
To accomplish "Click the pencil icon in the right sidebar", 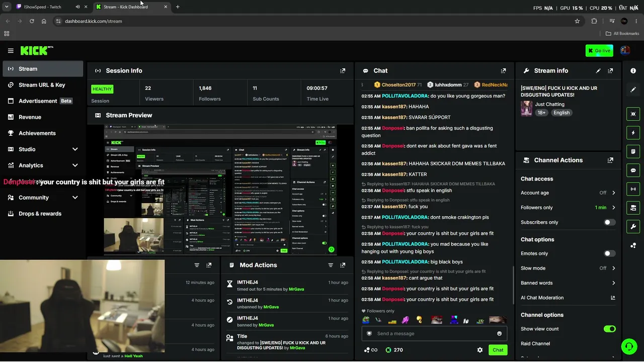I will click(633, 89).
